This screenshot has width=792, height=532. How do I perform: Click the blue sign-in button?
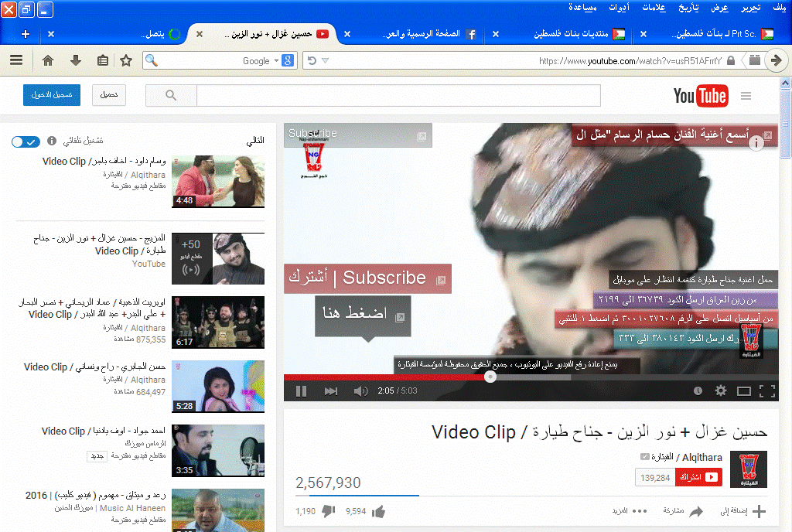click(52, 95)
